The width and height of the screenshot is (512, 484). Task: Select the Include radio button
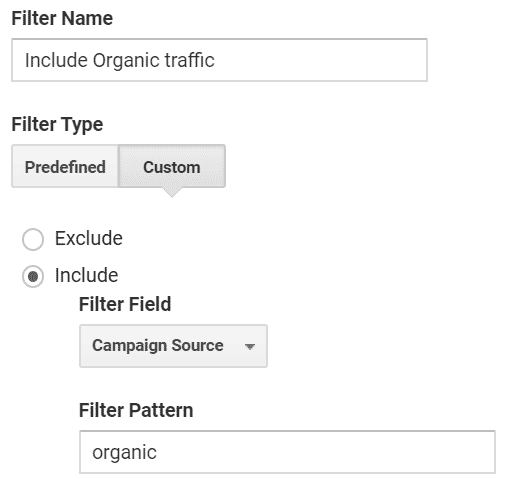click(33, 276)
